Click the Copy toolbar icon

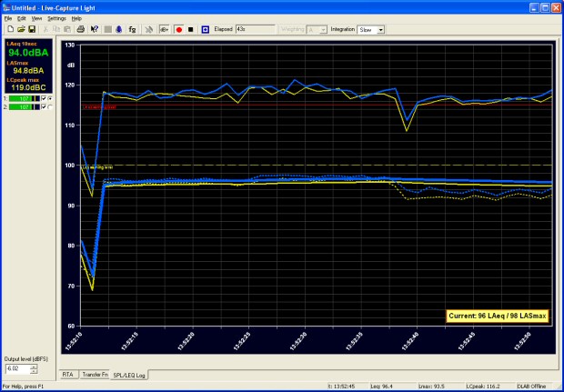56,29
